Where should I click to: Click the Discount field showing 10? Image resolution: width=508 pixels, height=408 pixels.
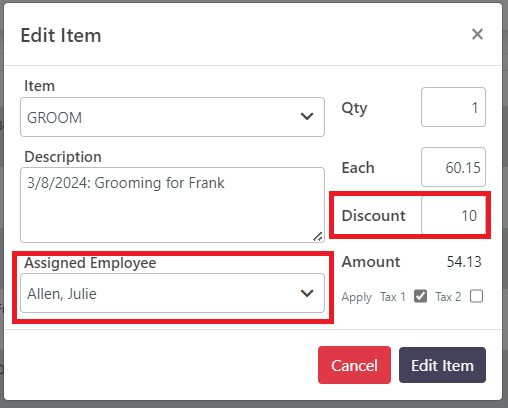click(453, 215)
